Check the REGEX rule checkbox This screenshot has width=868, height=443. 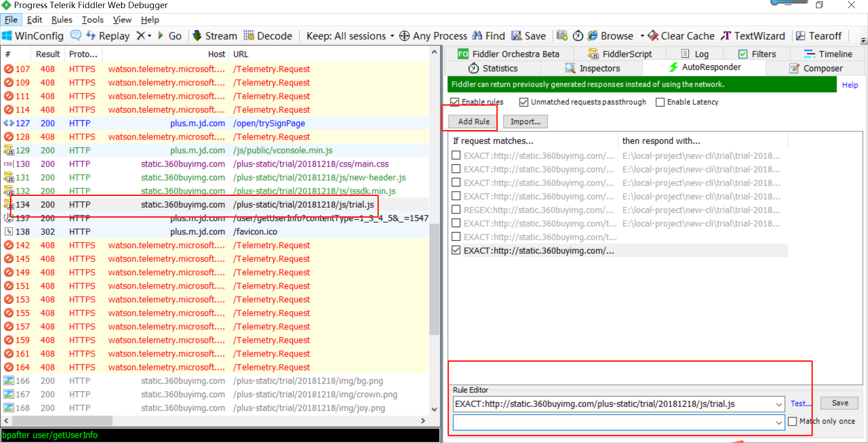point(456,210)
